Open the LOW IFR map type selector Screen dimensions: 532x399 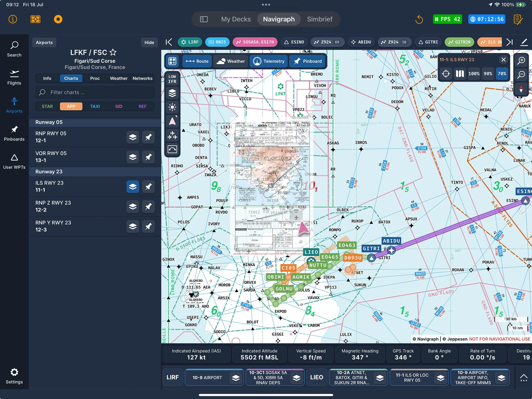(x=172, y=79)
